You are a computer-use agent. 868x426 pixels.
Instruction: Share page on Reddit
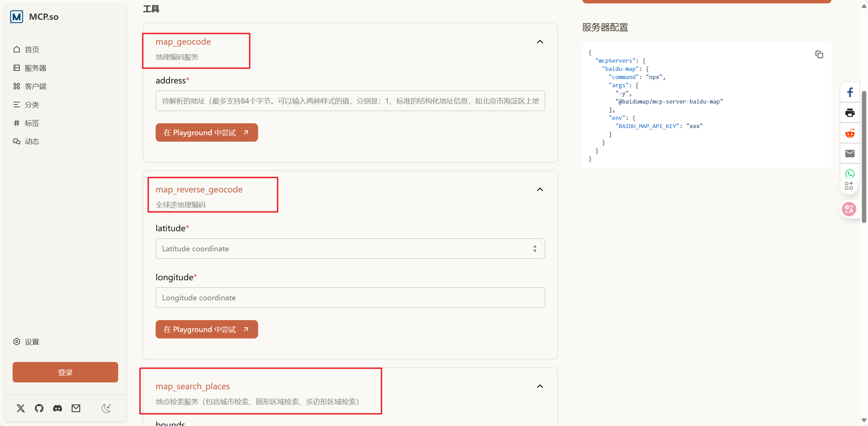click(850, 133)
